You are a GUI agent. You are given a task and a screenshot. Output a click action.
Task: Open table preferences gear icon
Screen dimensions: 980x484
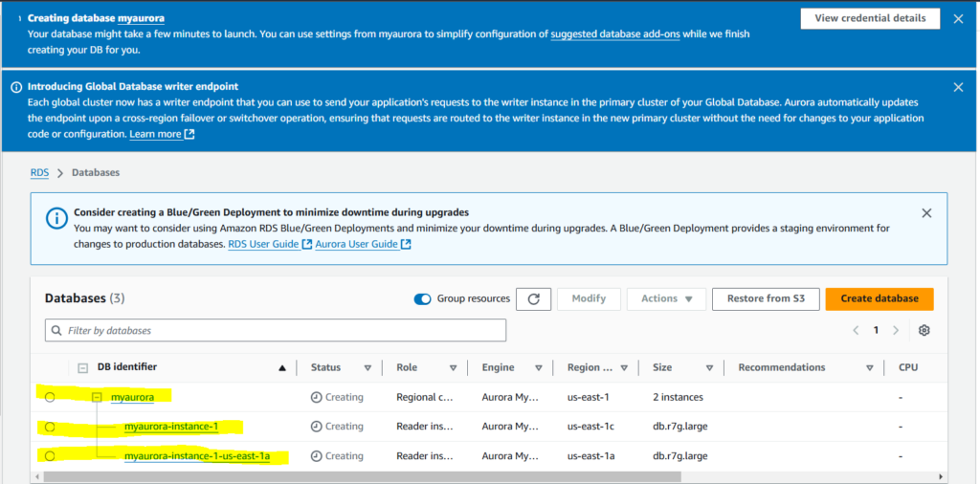(x=924, y=330)
